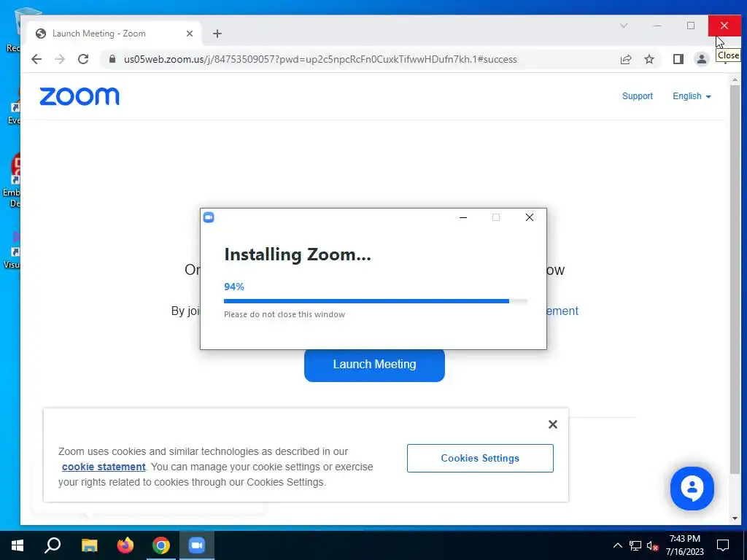Select the Launch Meeting - Zoom tab
Image resolution: width=747 pixels, height=560 pixels.
click(115, 34)
